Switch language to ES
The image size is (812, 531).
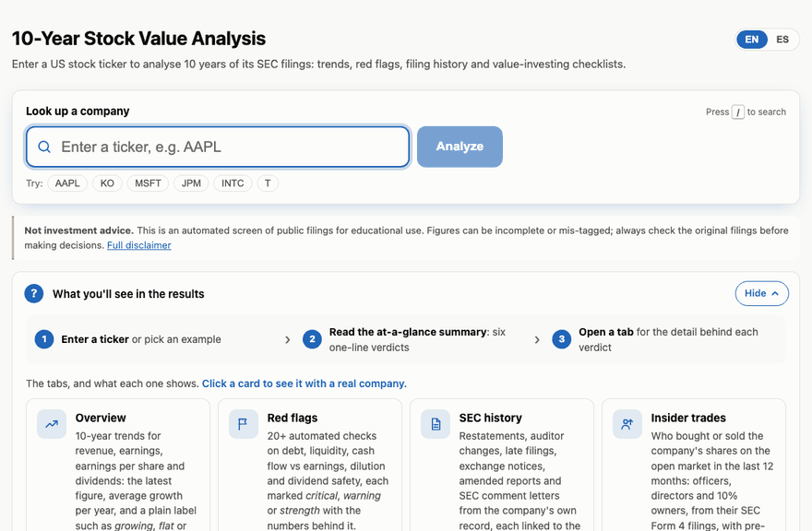coord(782,40)
